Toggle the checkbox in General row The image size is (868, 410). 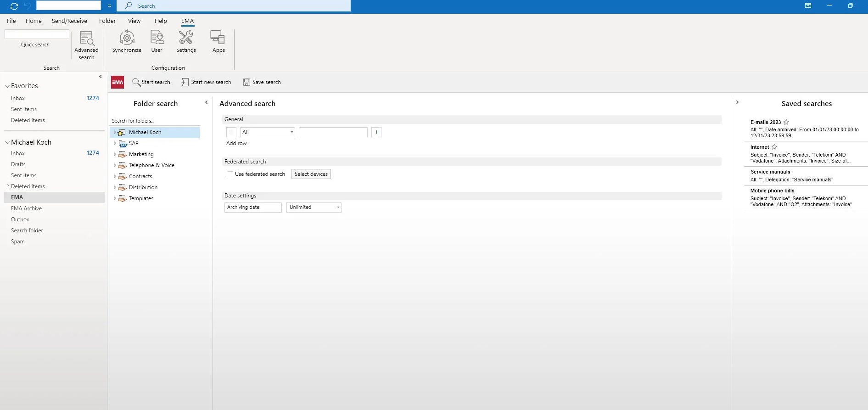point(231,132)
